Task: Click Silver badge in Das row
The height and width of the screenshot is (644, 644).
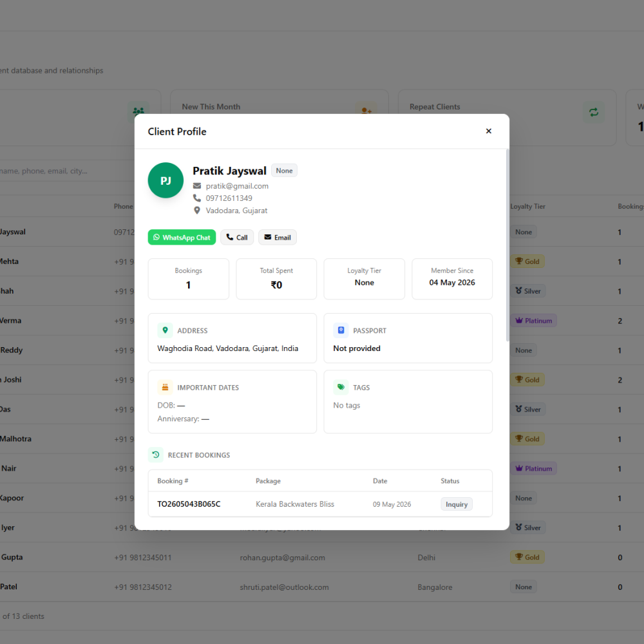Action: coord(528,410)
